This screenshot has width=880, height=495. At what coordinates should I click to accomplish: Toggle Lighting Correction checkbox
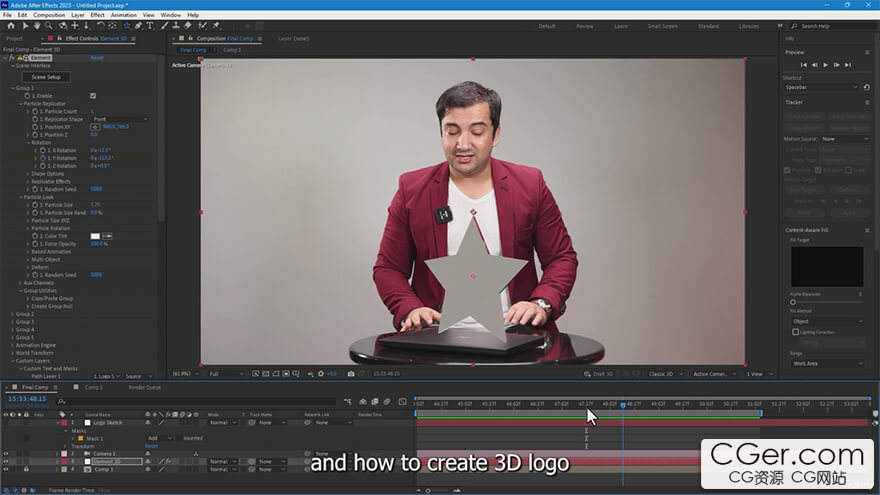(x=795, y=332)
